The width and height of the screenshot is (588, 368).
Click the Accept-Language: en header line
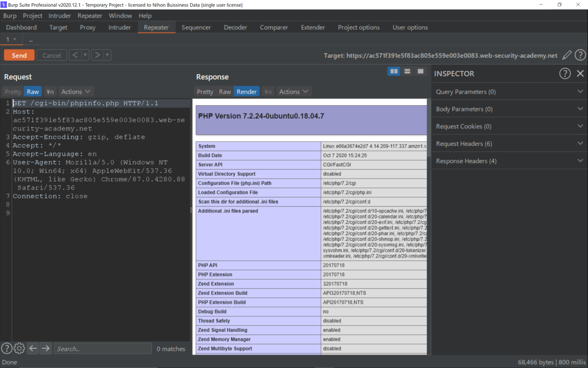coord(54,154)
